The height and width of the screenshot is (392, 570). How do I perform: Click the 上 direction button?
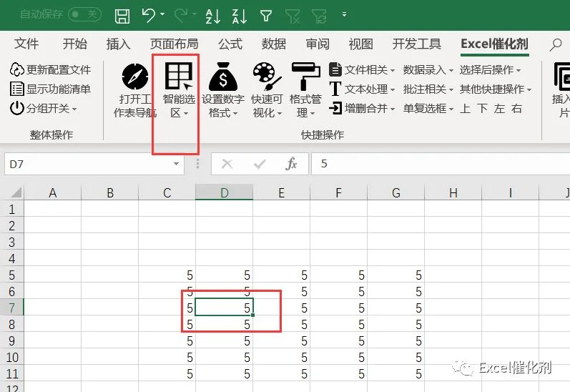point(465,108)
